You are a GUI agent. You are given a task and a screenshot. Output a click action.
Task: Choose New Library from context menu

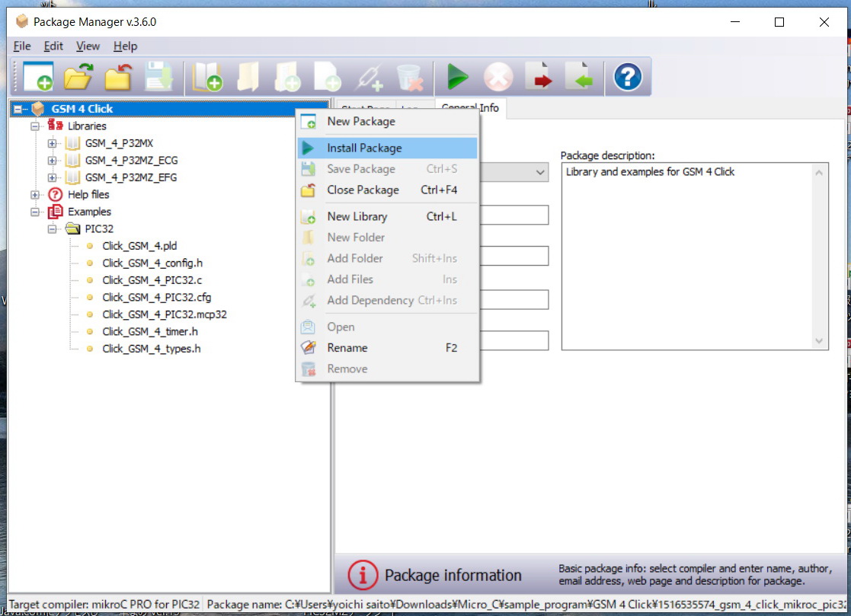pyautogui.click(x=388, y=216)
